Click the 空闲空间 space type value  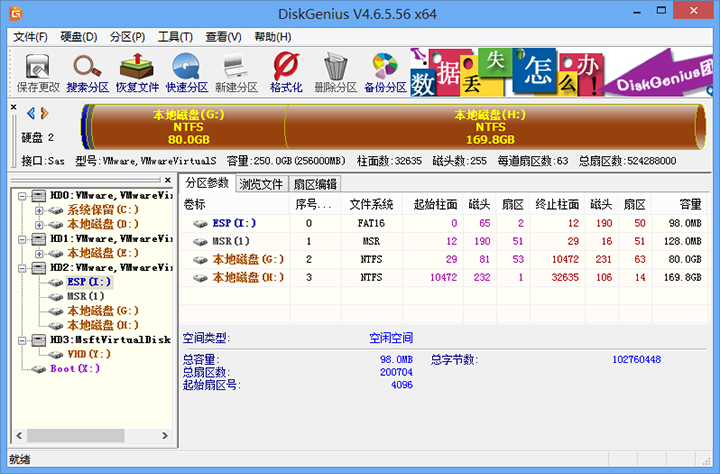click(x=391, y=339)
